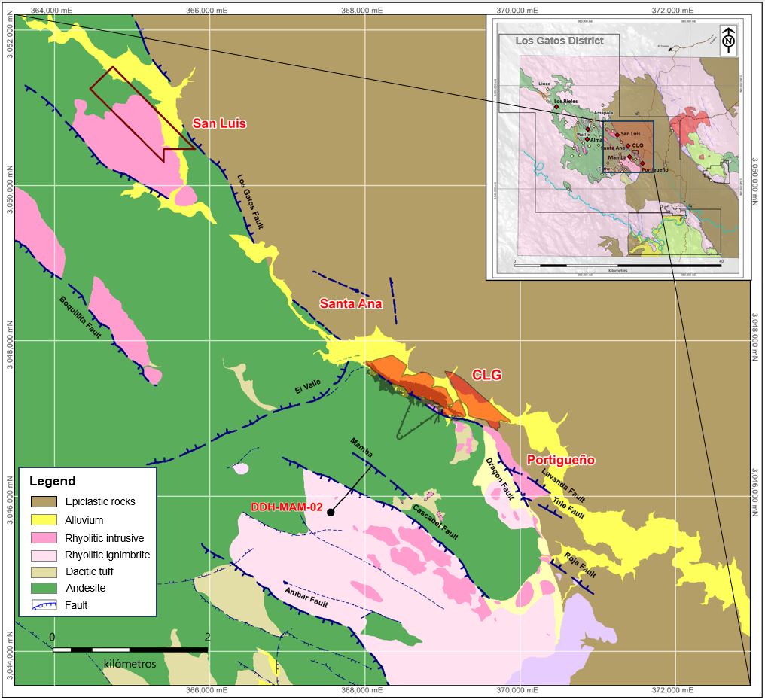The width and height of the screenshot is (765, 700).
Task: Click the north arrow in the inset map
Action: click(727, 41)
